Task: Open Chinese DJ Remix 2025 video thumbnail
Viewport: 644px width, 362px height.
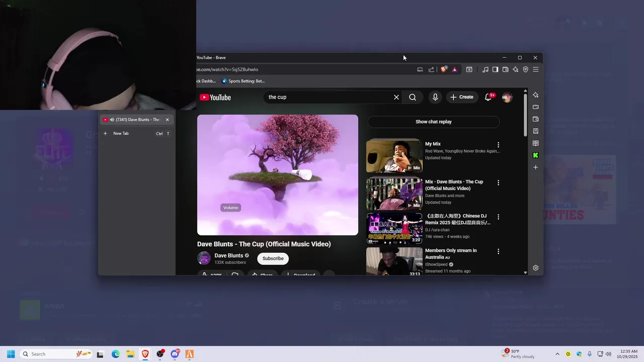Action: point(394,228)
